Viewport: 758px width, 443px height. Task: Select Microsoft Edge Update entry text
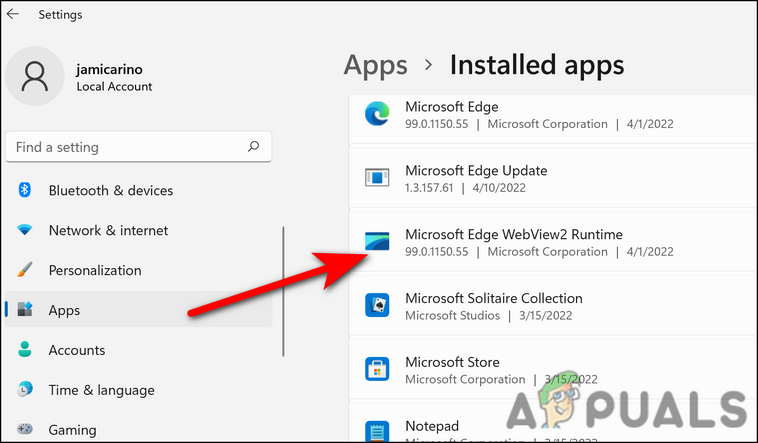476,171
